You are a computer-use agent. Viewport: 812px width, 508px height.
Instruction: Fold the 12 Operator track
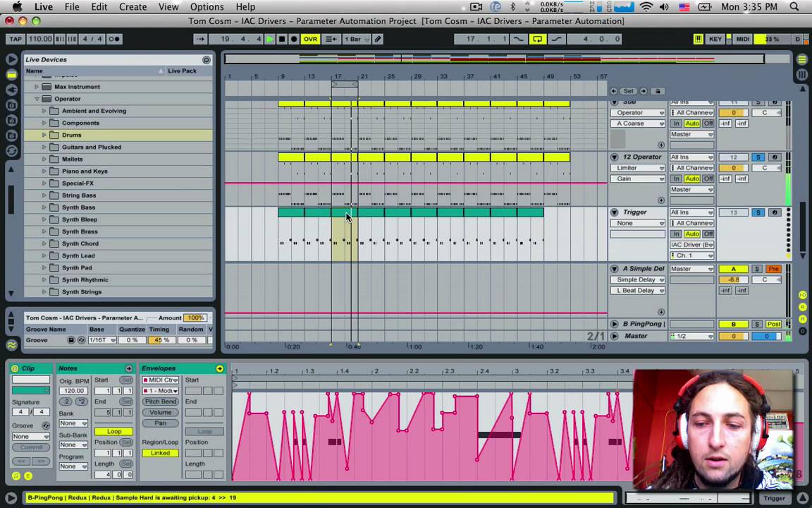coord(614,157)
